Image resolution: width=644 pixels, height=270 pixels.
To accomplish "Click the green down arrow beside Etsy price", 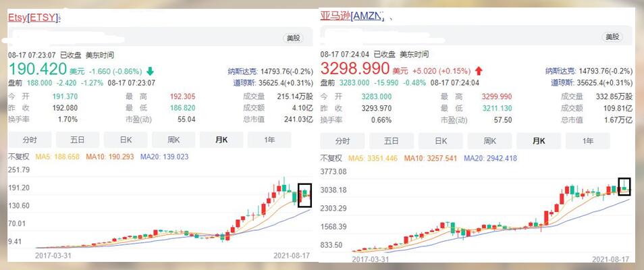I will (150, 71).
